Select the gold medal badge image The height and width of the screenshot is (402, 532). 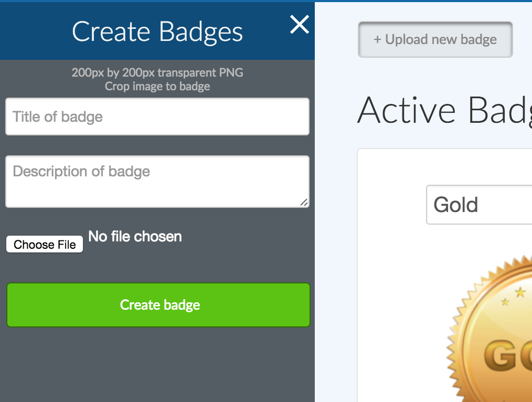pos(498,341)
